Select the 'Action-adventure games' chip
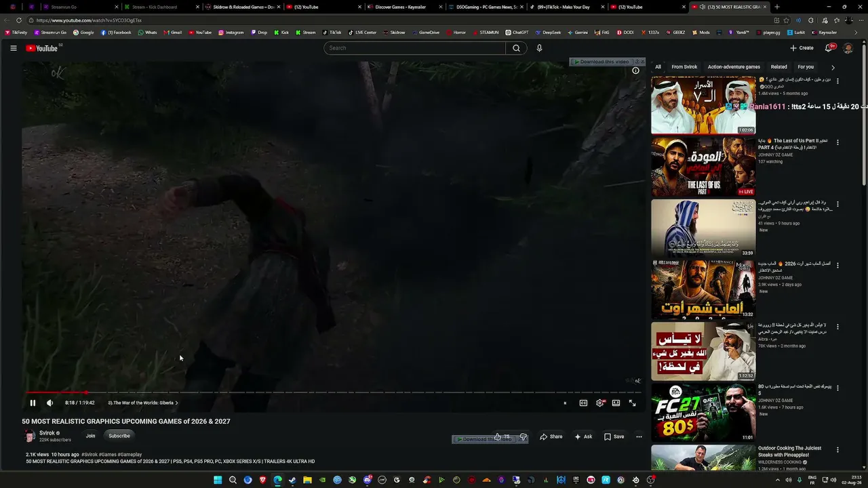This screenshot has width=868, height=488. [x=734, y=67]
